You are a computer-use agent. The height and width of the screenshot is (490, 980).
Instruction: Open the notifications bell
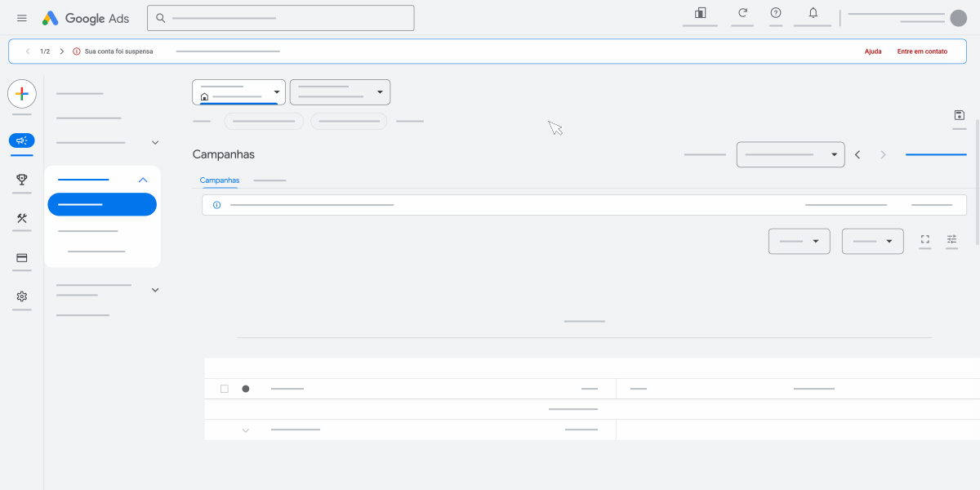(x=812, y=13)
